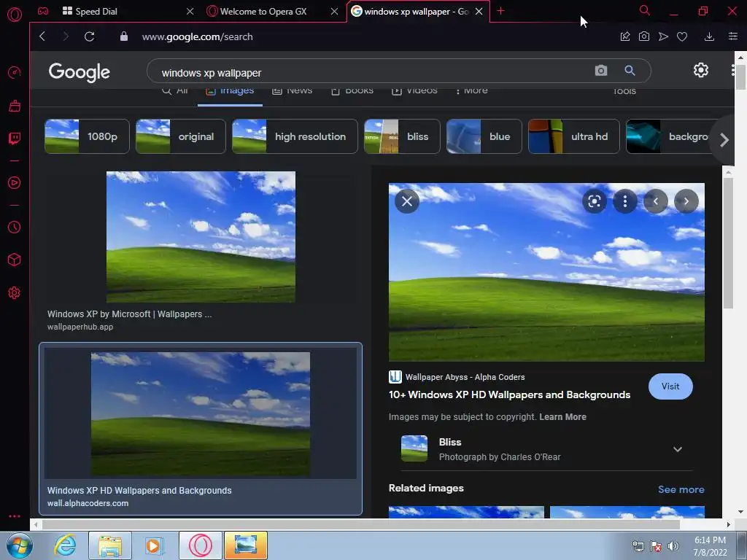
Task: Open the share/edit page icon in address bar
Action: pos(625,36)
